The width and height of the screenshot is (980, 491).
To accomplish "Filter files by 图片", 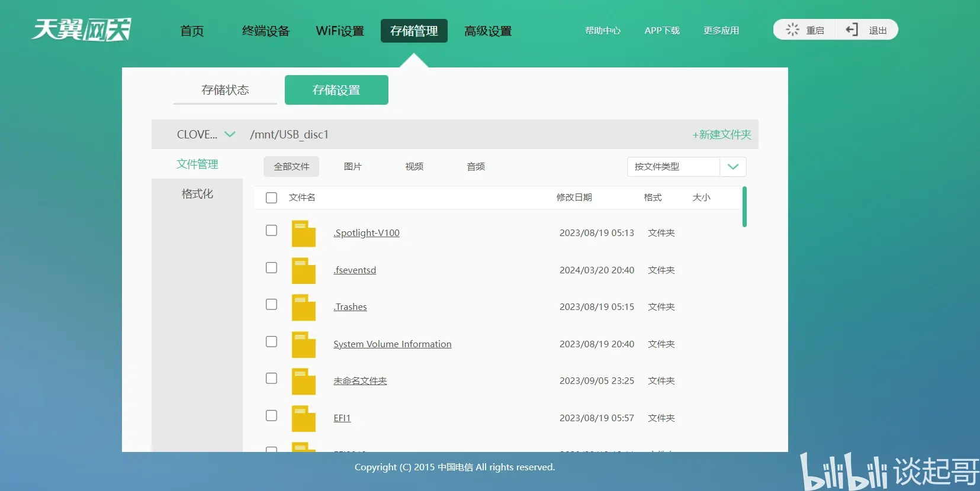I will click(353, 167).
